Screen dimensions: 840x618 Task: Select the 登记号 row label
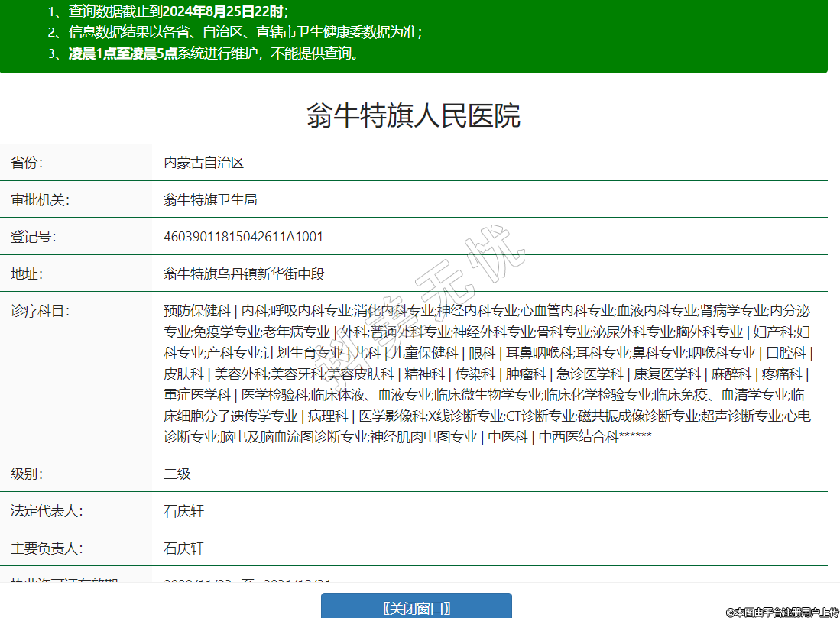coord(33,237)
